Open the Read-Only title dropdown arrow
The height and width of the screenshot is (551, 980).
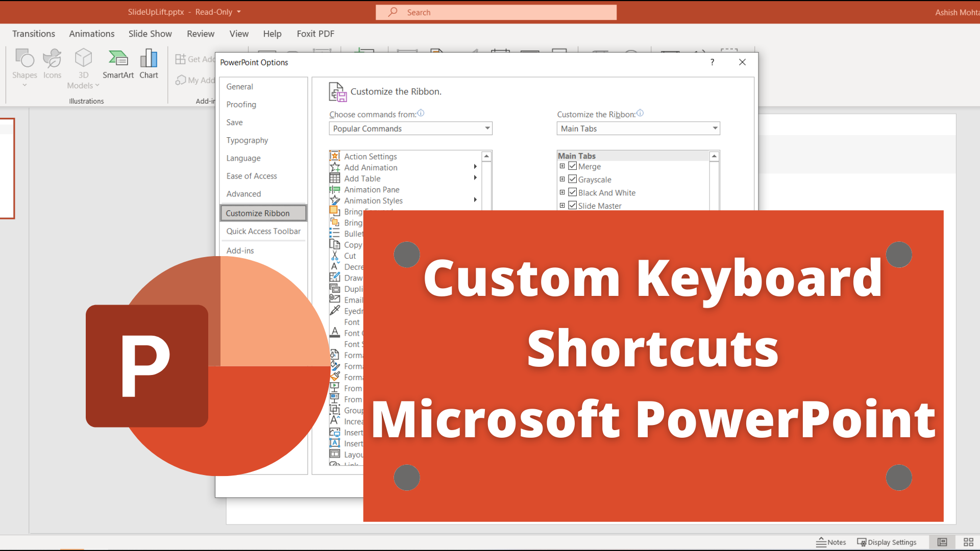(238, 12)
